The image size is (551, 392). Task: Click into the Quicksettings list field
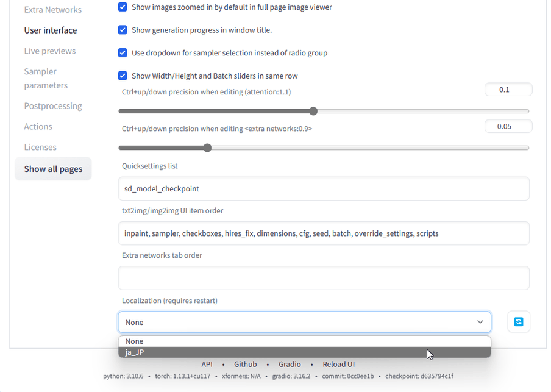[324, 189]
